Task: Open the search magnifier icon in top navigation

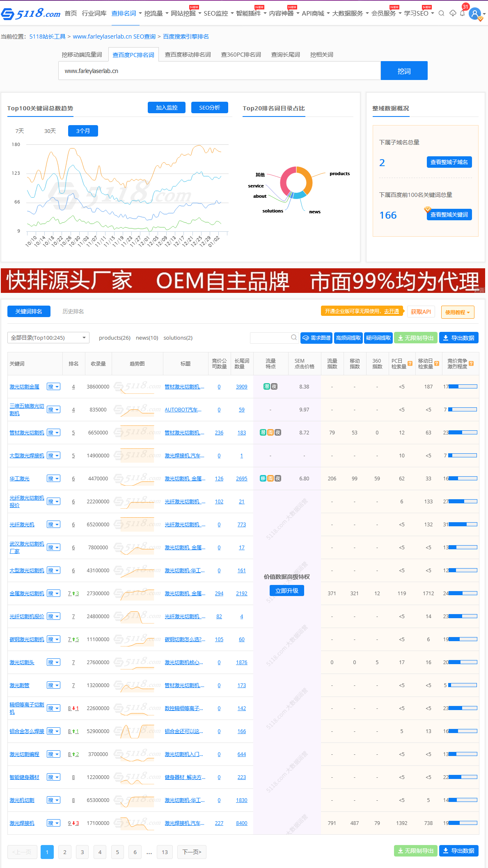Action: click(441, 13)
